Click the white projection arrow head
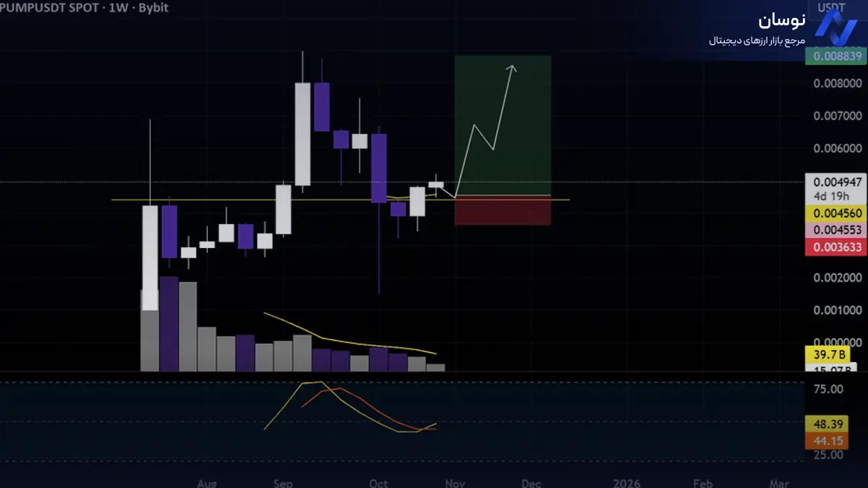Image resolution: width=868 pixels, height=488 pixels. click(x=511, y=67)
